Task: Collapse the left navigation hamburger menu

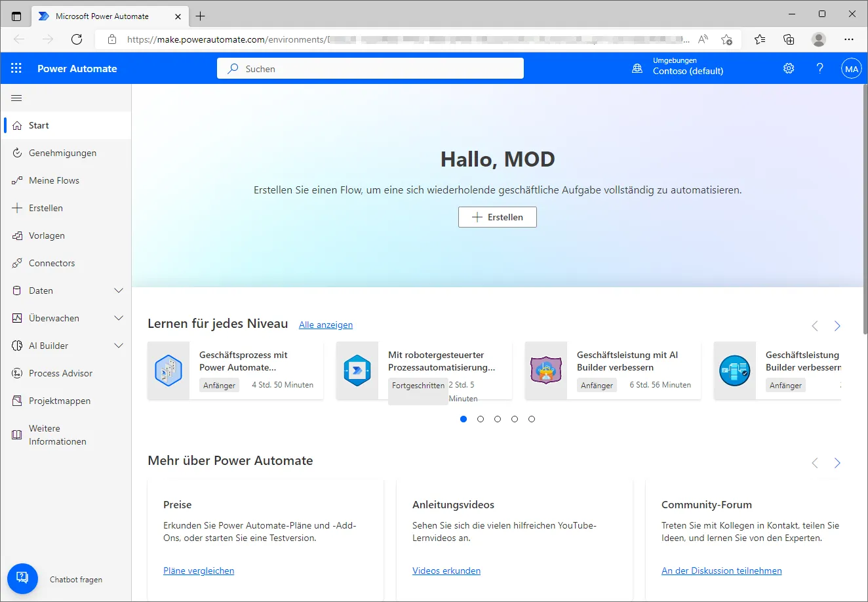Action: (17, 98)
